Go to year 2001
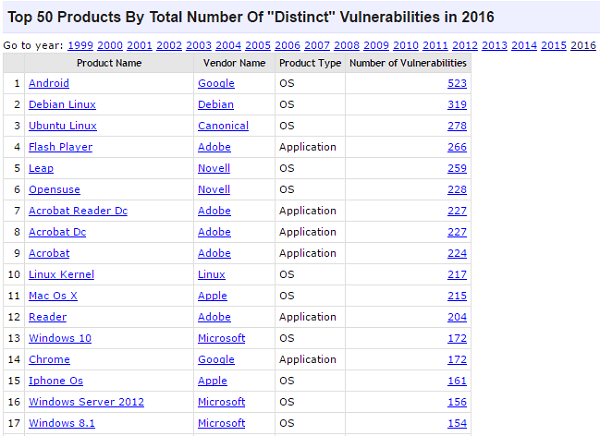The image size is (600, 436). [x=140, y=46]
